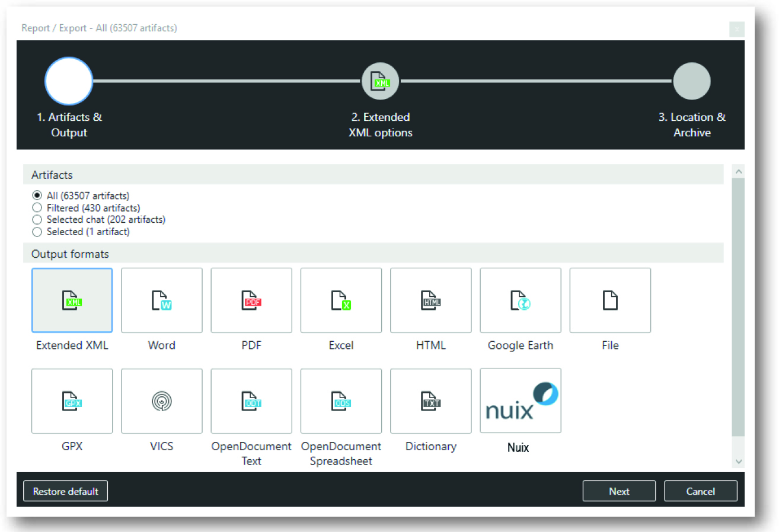This screenshot has width=779, height=532.
Task: Select the OpenDocument Spreadsheet format
Action: pyautogui.click(x=341, y=400)
